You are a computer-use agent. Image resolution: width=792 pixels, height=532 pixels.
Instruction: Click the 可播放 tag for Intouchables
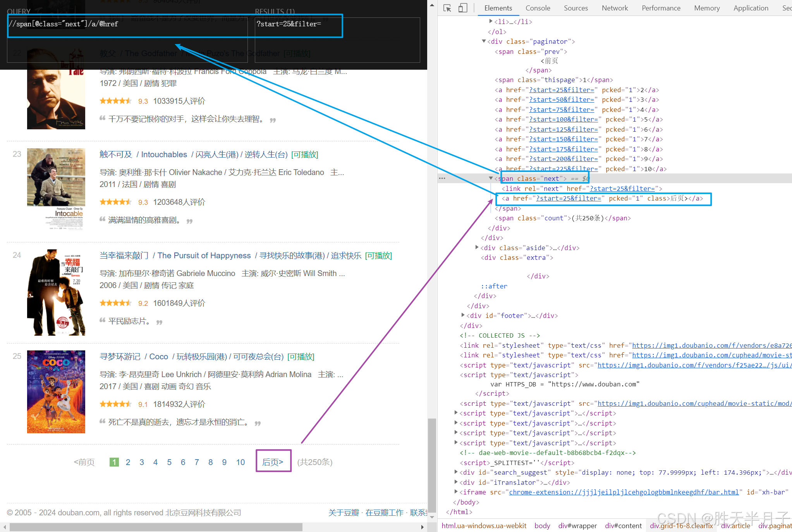coord(305,154)
